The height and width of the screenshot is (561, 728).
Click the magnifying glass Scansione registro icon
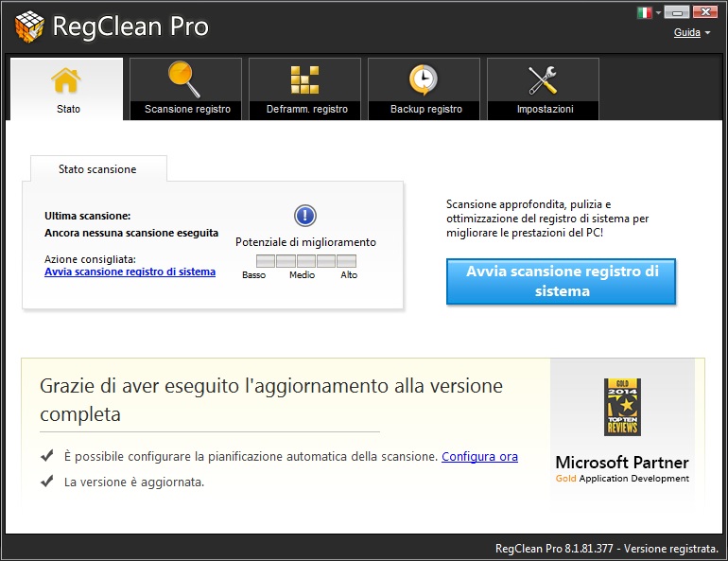pyautogui.click(x=183, y=79)
